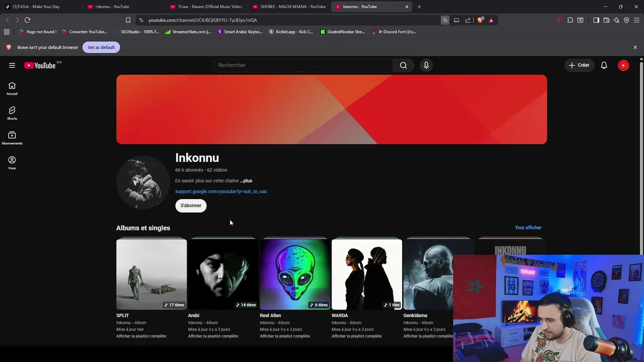Open the Smart Arabic Keyboard bookmark
Image resolution: width=644 pixels, height=362 pixels.
coord(240,32)
